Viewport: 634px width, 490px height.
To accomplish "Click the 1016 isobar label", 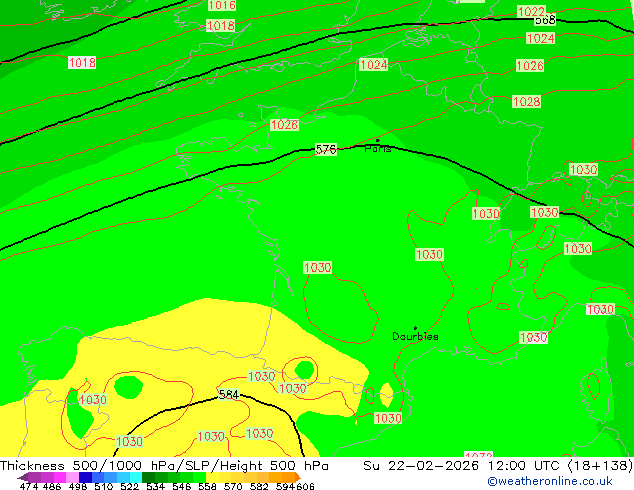I will 222,5.
